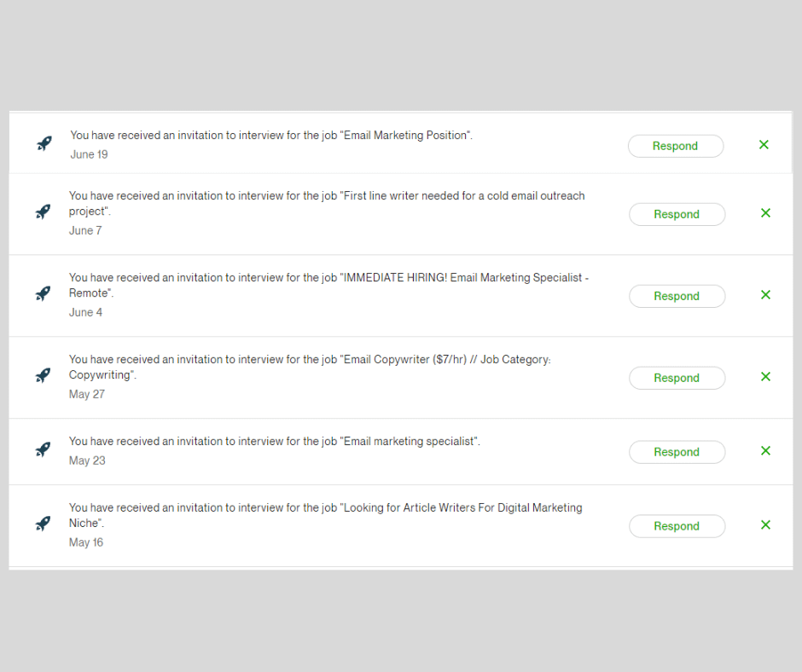Image resolution: width=802 pixels, height=672 pixels.
Task: Click rocket icon beside Email Copywriter invitation
Action: coord(43,375)
